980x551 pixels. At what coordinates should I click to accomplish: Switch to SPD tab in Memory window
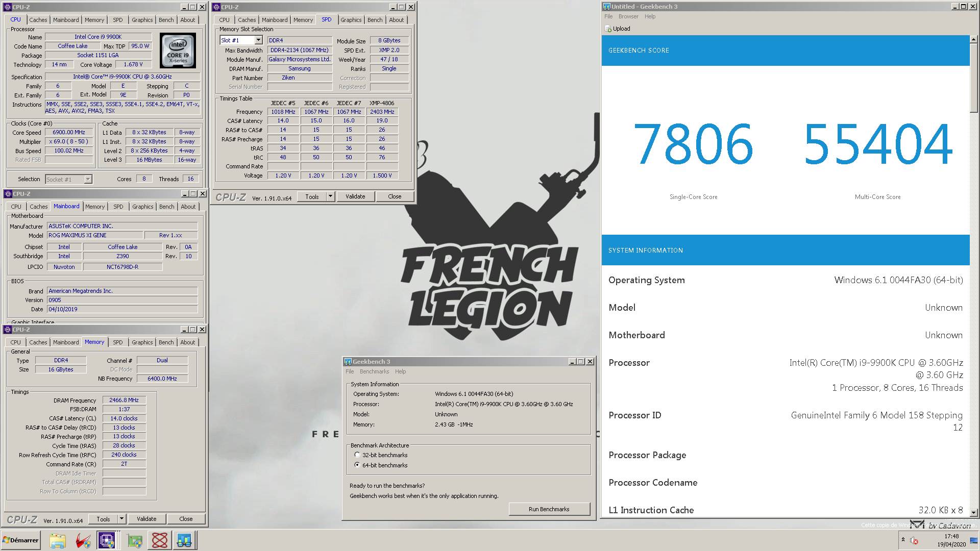(x=118, y=342)
